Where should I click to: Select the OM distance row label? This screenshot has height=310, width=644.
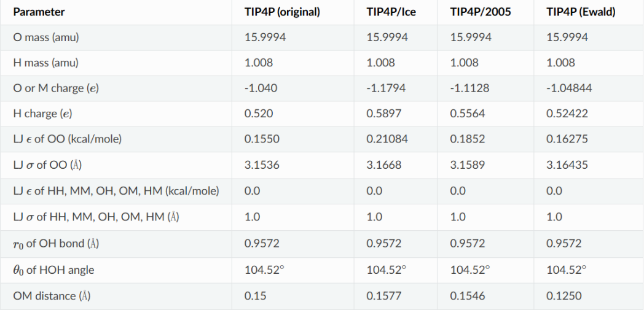pos(52,296)
